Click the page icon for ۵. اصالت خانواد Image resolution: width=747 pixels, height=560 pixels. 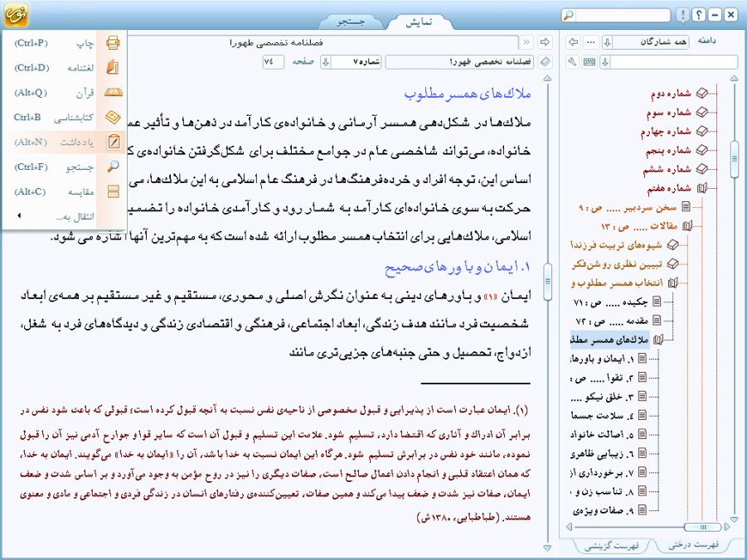pyautogui.click(x=643, y=434)
